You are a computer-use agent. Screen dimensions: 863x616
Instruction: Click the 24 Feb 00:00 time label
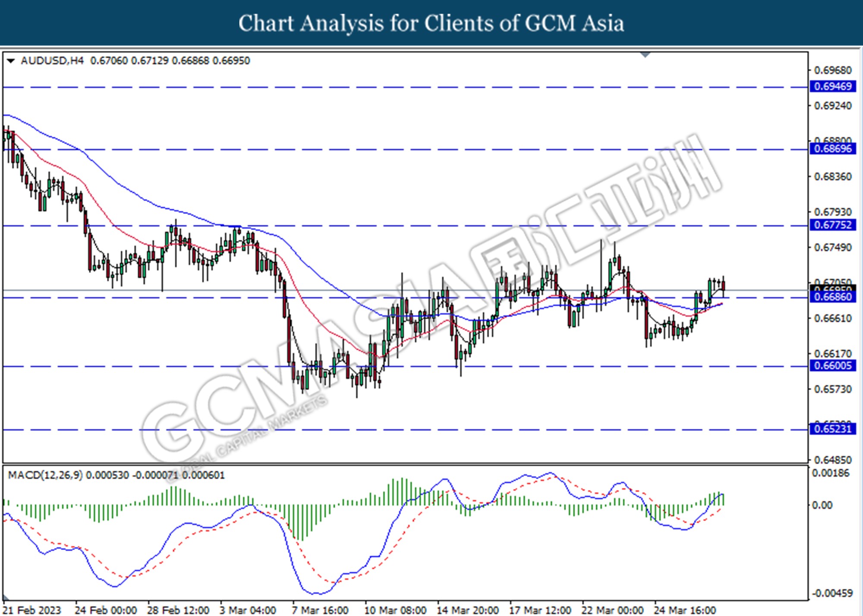point(106,610)
